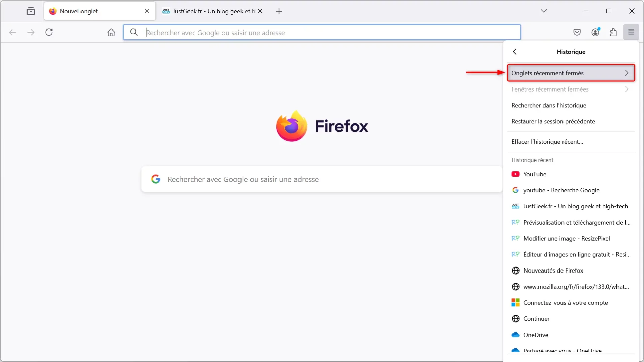Reload the current page
This screenshot has height=362, width=644.
(49, 32)
